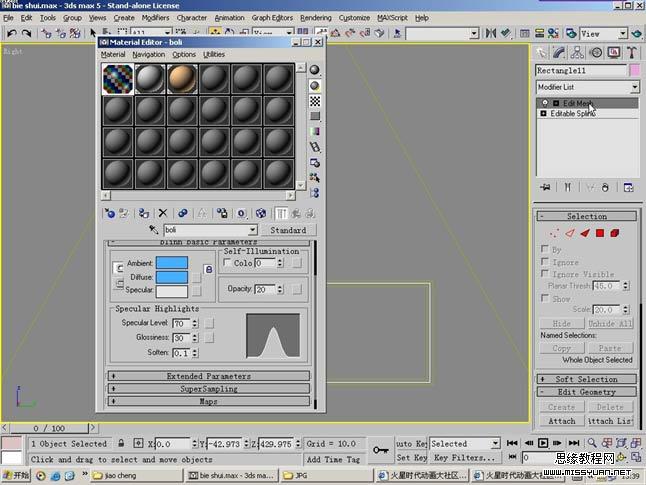Click Pin Stack icon under modifier stack
This screenshot has height=485, width=646.
pyautogui.click(x=545, y=187)
